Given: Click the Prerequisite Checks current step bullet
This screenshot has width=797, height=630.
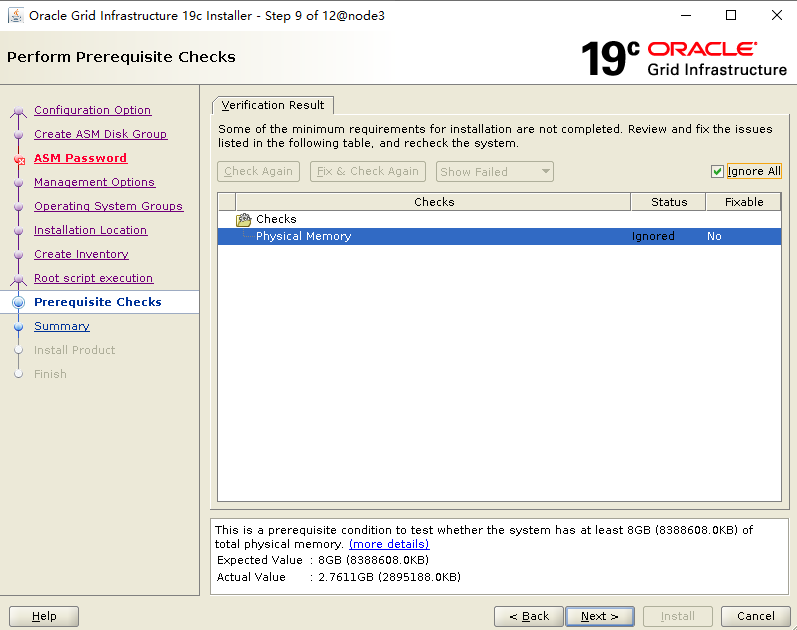Looking at the screenshot, I should 18,303.
